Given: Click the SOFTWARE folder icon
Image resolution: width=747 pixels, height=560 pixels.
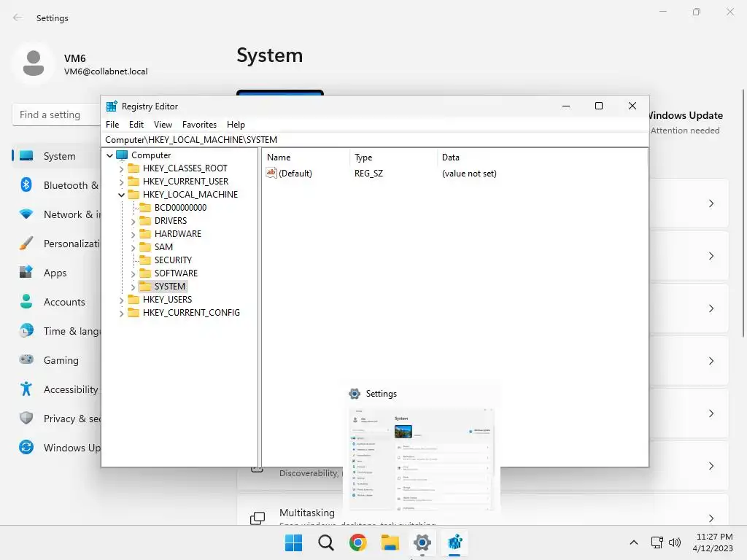Looking at the screenshot, I should coord(145,273).
